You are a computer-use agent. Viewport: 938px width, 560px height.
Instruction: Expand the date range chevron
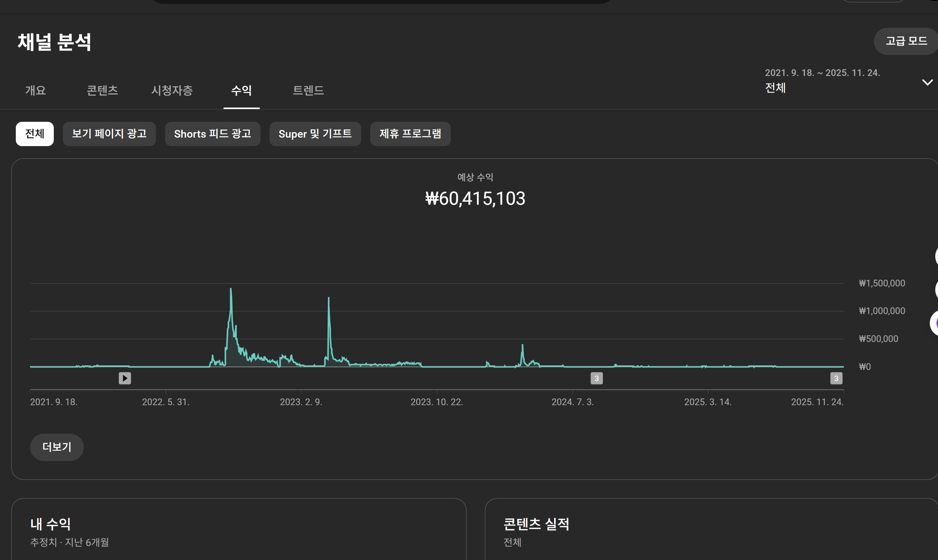927,82
